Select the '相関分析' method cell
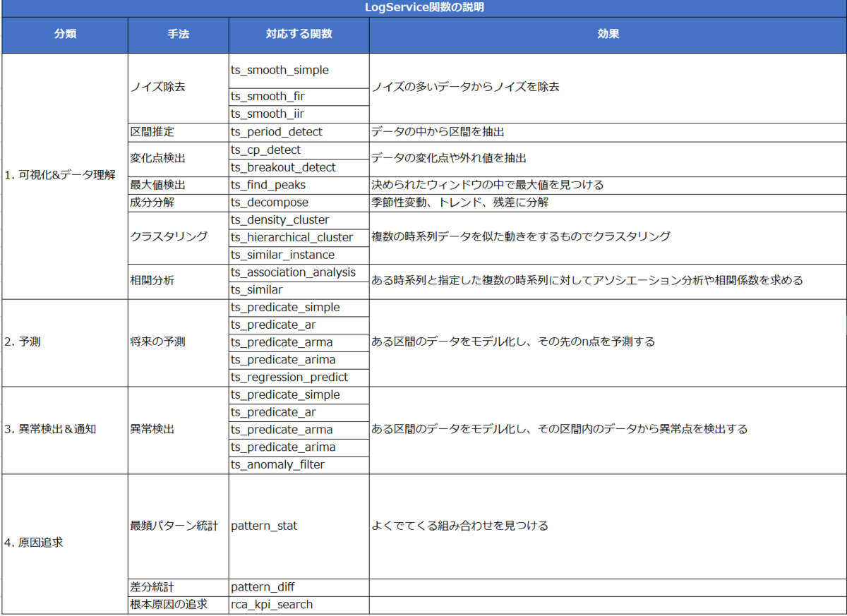Viewport: 847px width, 616px height. (x=178, y=281)
